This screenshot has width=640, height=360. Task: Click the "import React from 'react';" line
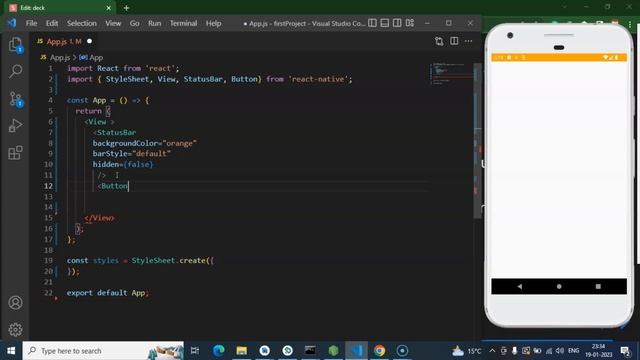[x=123, y=69]
